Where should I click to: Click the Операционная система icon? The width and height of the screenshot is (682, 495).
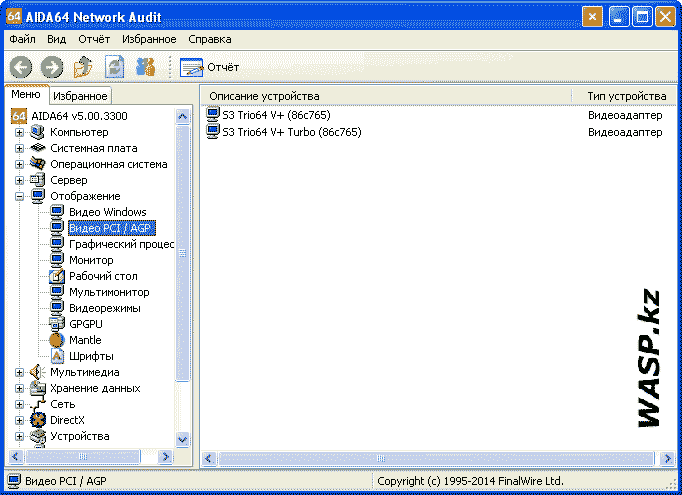pos(37,164)
